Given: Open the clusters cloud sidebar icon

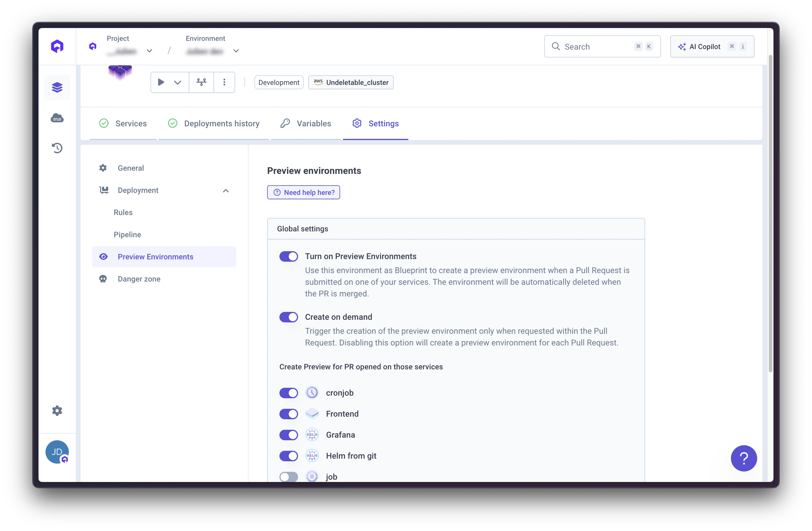Looking at the screenshot, I should tap(57, 118).
